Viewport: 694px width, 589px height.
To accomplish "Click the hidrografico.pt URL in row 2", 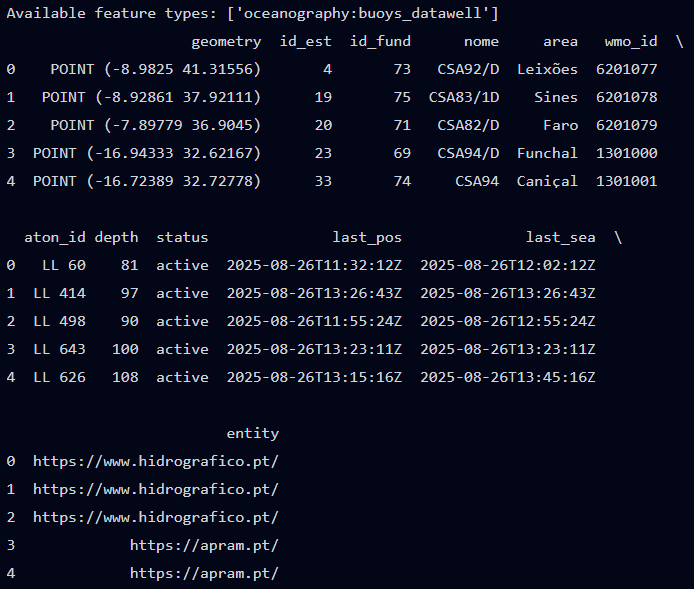I will (155, 517).
